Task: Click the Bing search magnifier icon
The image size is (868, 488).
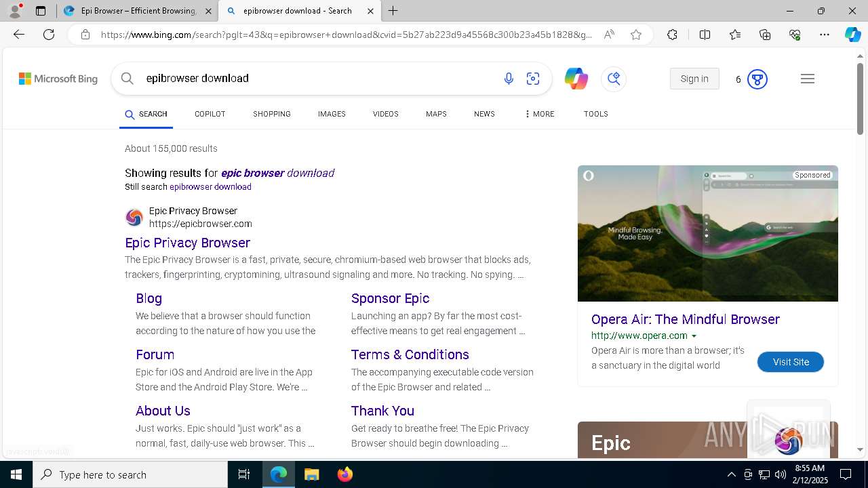Action: 127,79
